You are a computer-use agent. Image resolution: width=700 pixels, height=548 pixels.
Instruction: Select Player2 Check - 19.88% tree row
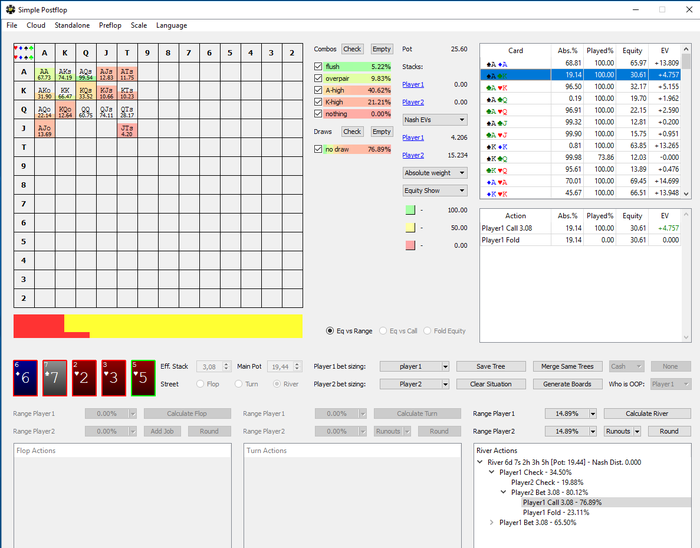pos(547,482)
